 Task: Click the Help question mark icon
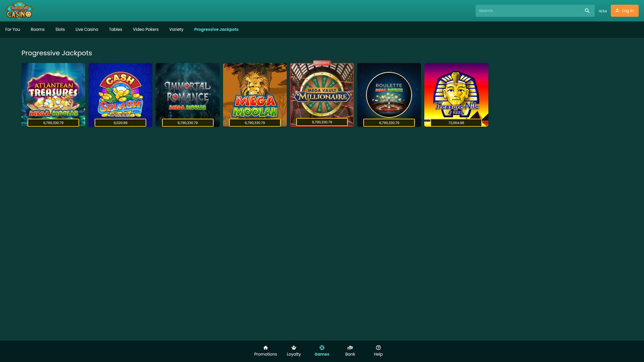tap(378, 348)
